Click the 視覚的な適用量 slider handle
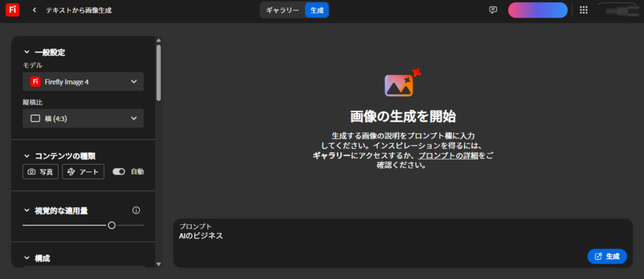644x279 pixels. click(x=111, y=225)
